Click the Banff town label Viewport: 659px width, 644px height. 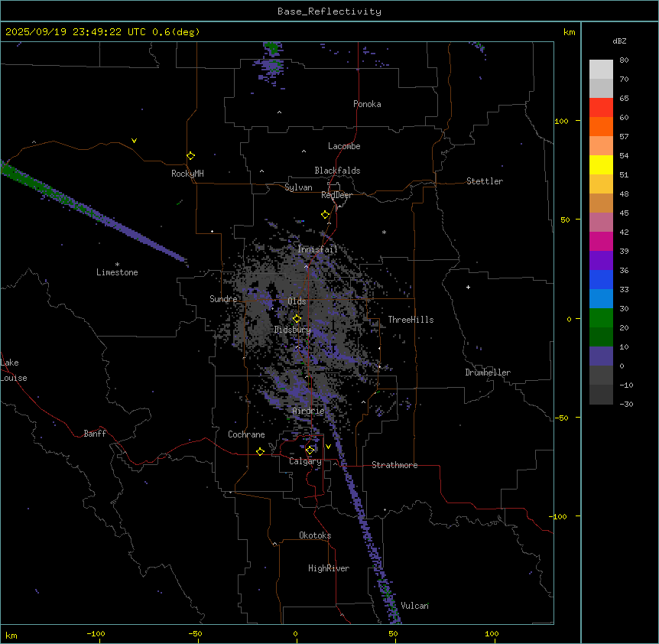point(95,434)
